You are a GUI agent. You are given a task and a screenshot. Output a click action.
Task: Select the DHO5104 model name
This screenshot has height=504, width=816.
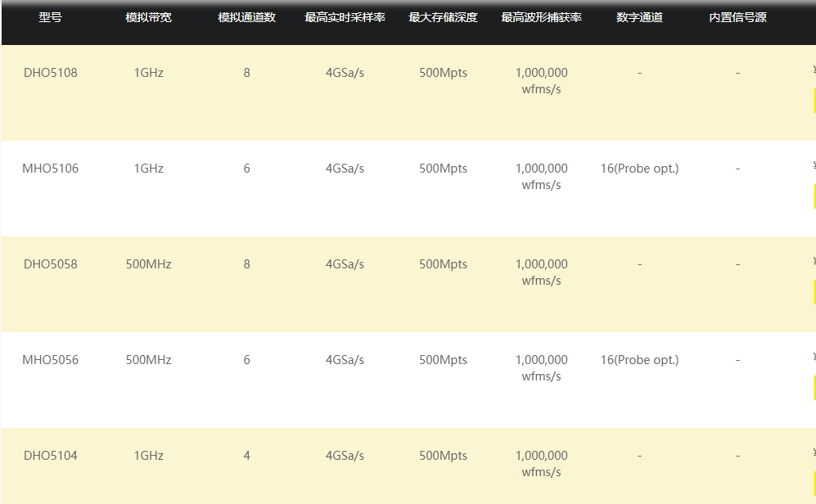pos(51,456)
